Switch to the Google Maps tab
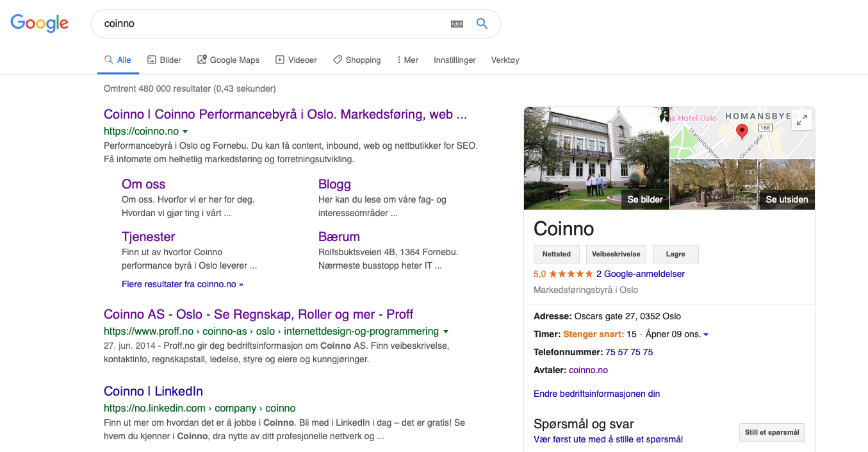 point(228,60)
